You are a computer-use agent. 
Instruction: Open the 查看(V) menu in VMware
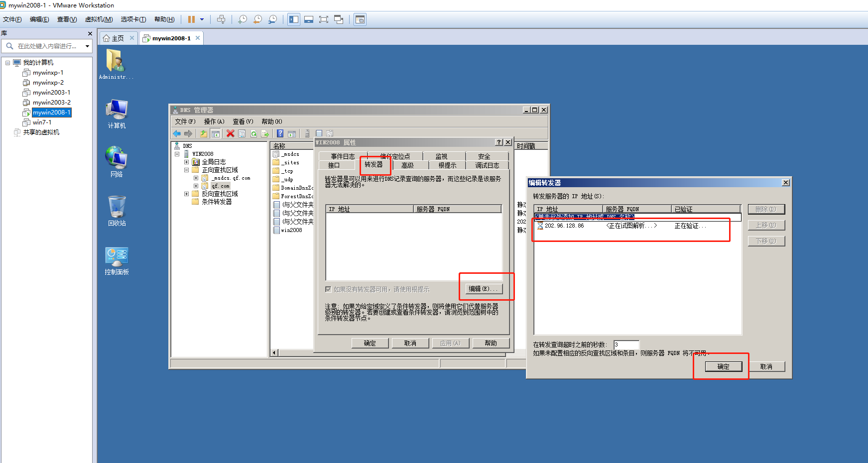(x=67, y=19)
